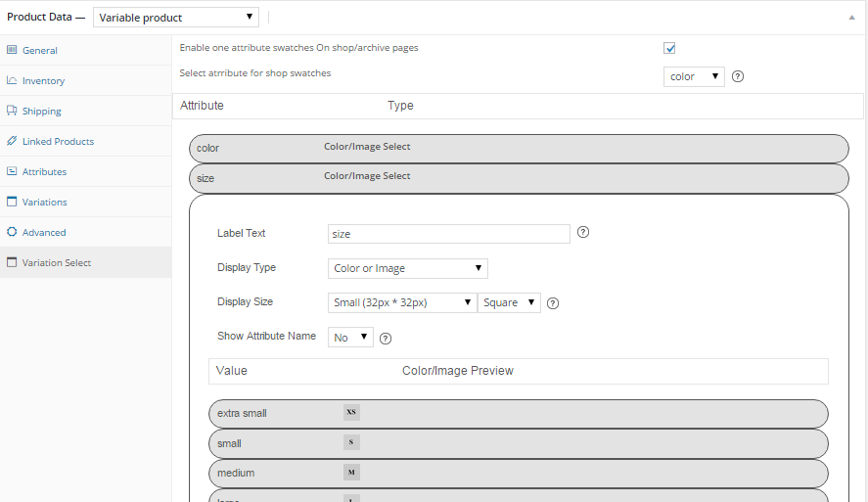
Task: Open the product type dropdown
Action: pos(176,17)
